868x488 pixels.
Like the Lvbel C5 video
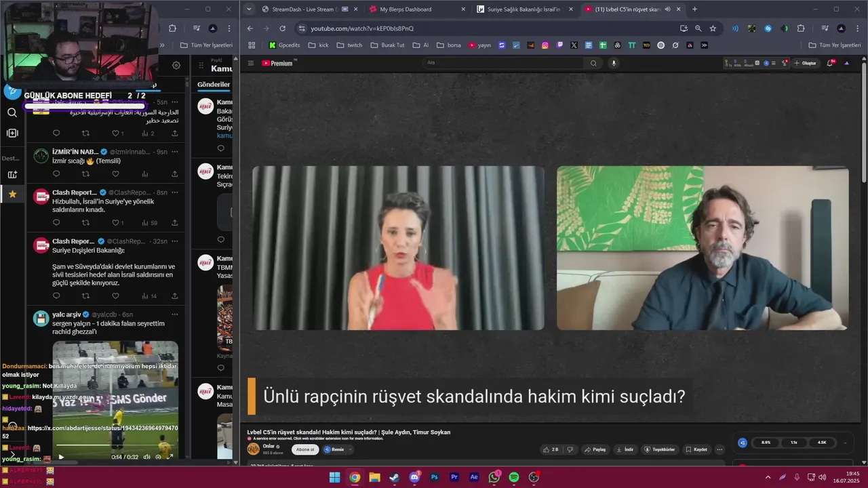click(551, 449)
